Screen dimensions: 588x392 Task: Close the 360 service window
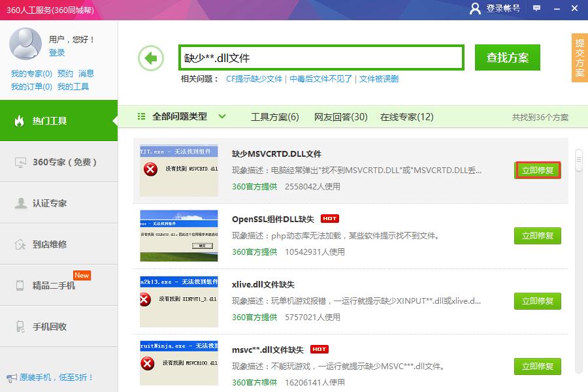click(574, 8)
